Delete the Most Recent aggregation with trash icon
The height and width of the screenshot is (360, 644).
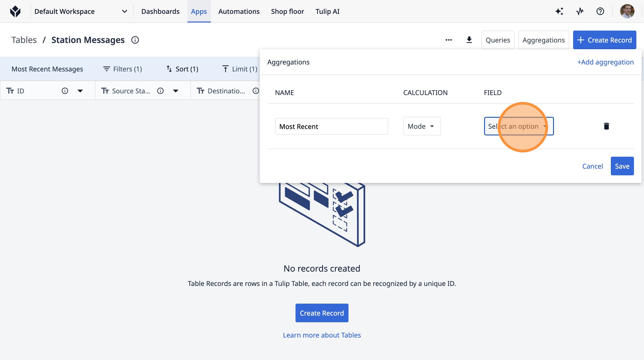(606, 126)
